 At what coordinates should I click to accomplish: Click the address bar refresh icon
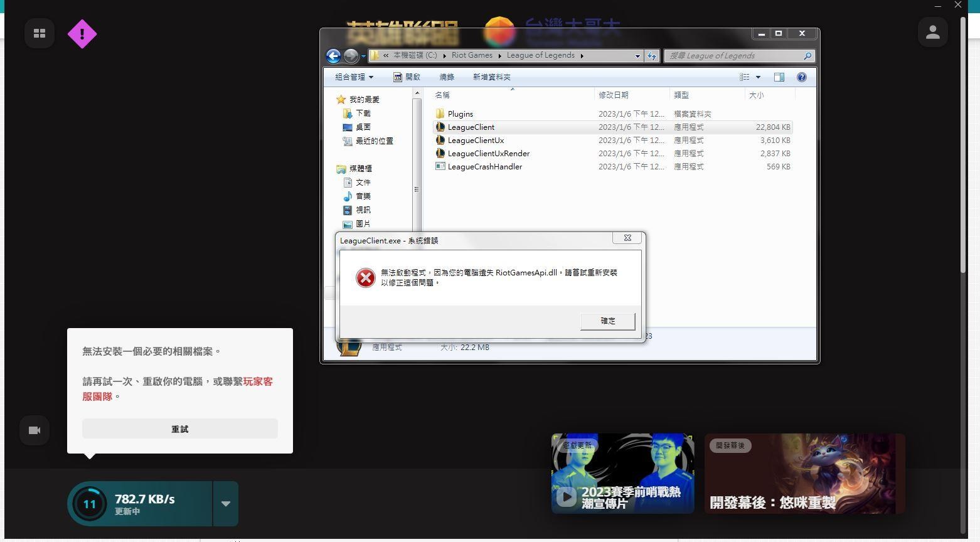pos(652,56)
